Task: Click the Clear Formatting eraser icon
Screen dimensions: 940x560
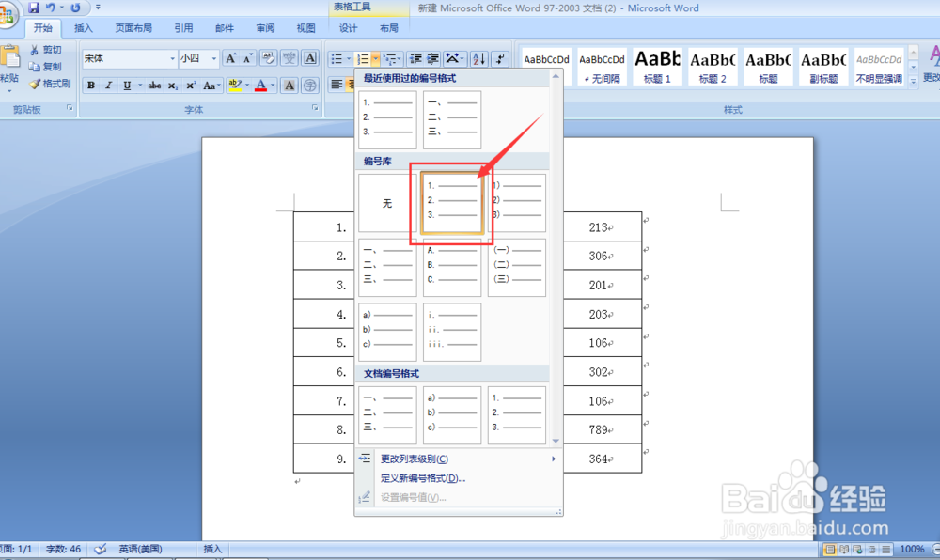Action: (269, 58)
